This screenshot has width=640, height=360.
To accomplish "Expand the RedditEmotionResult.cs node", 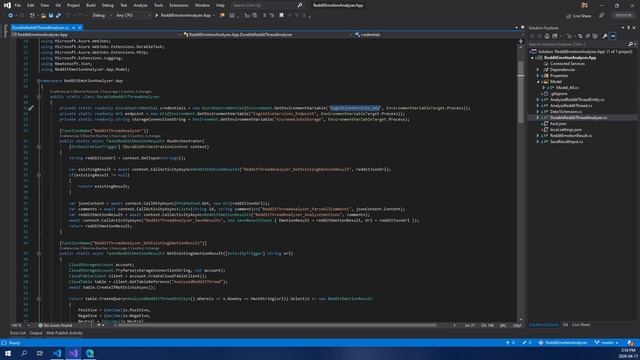I will tap(538, 136).
